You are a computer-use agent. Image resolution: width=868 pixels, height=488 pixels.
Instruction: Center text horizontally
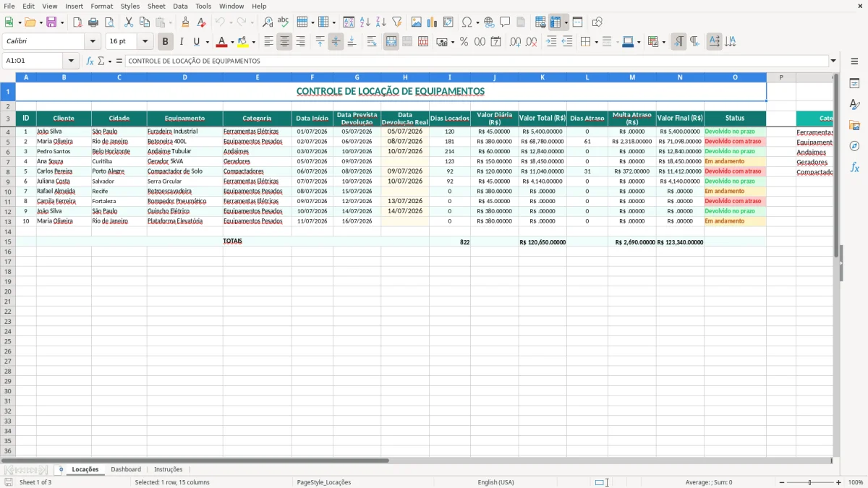coord(284,42)
